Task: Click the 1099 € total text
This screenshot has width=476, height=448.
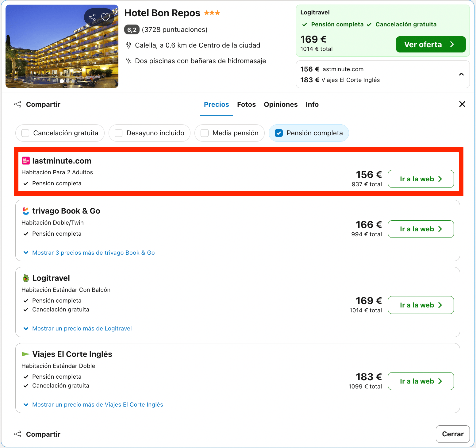Action: click(x=365, y=386)
